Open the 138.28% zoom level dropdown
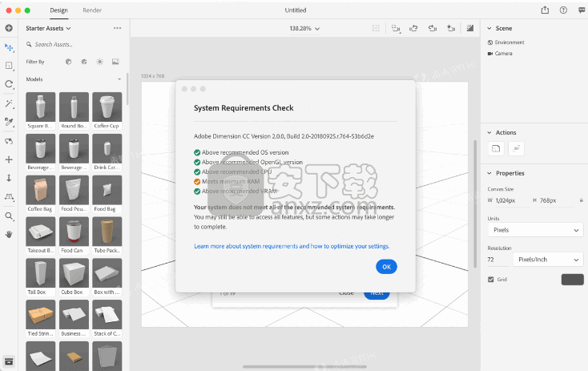This screenshot has width=588, height=371. (x=304, y=29)
